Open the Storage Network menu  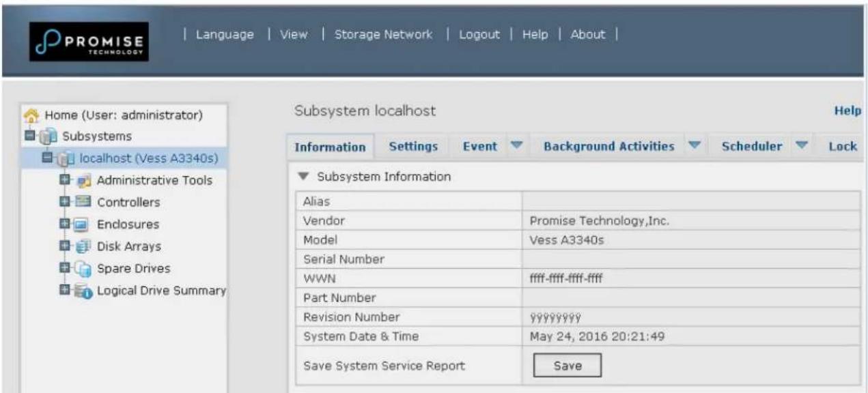click(x=383, y=34)
